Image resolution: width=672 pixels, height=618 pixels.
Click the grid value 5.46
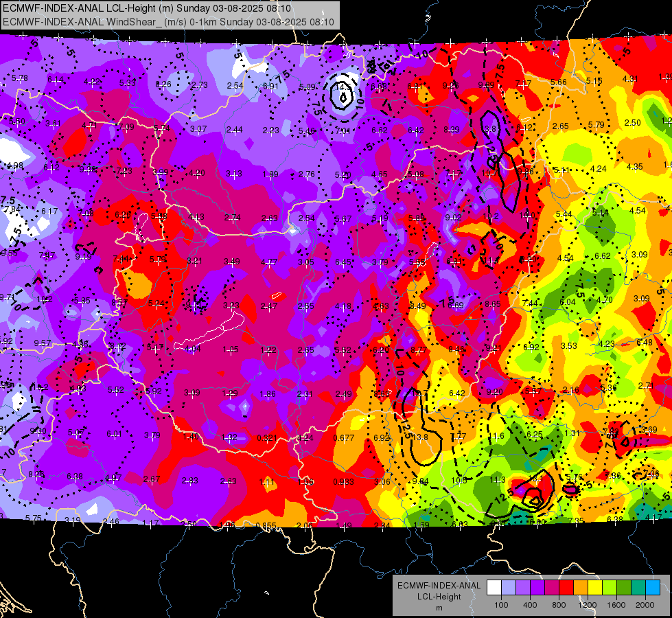(307, 130)
